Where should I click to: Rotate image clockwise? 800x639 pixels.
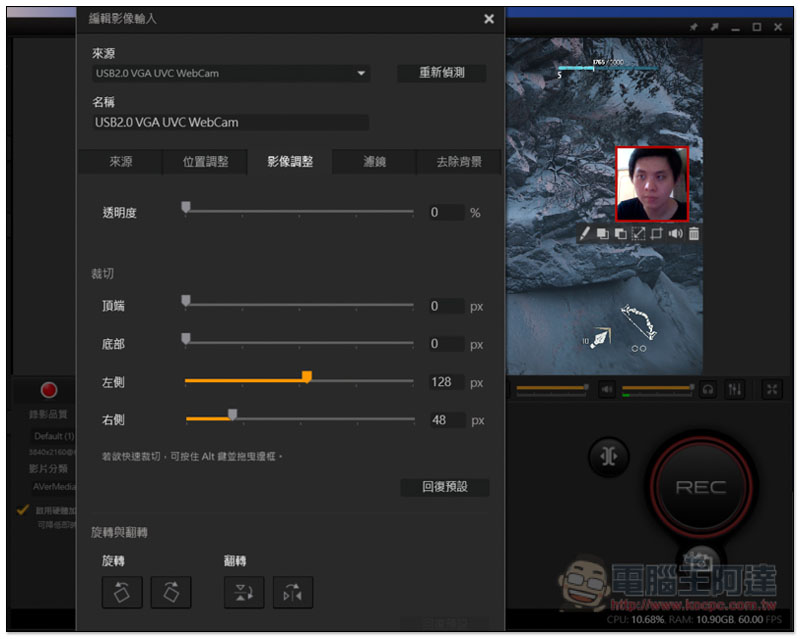coord(171,593)
